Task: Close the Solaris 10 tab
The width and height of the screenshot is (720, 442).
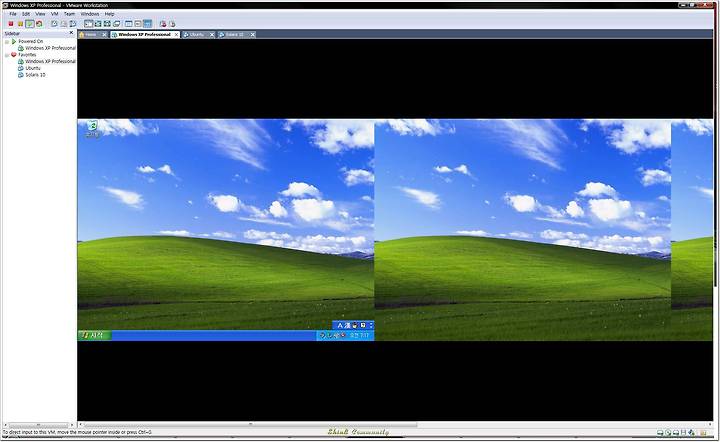Action: (253, 34)
